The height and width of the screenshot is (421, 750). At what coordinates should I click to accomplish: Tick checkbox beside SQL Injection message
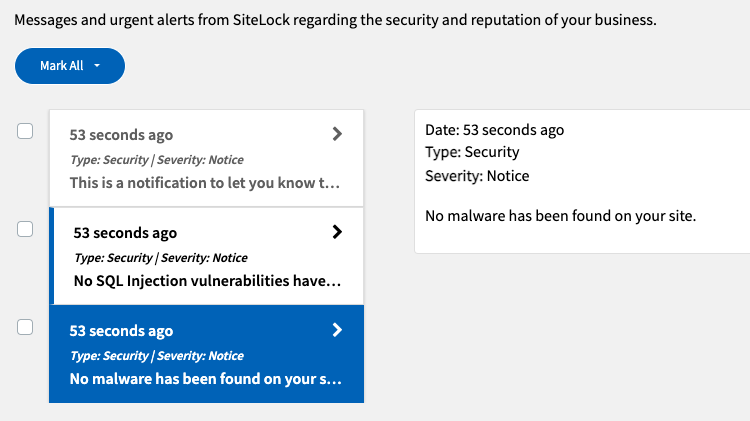pos(25,229)
